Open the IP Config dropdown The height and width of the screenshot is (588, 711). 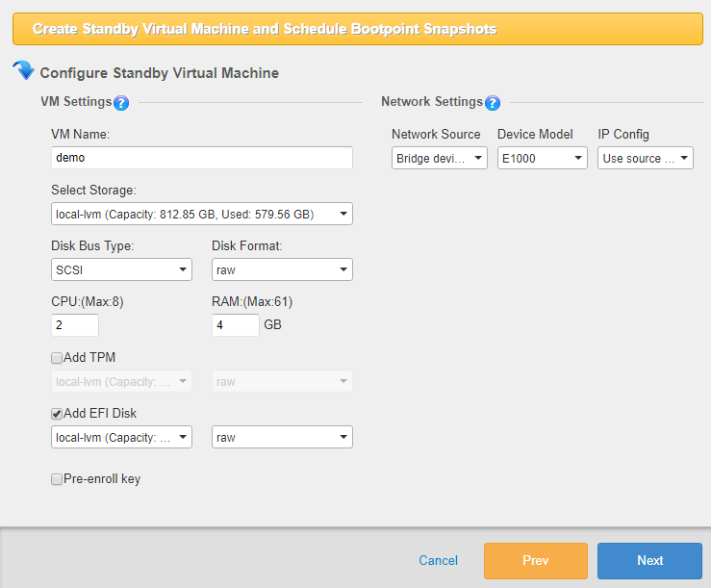tap(645, 158)
